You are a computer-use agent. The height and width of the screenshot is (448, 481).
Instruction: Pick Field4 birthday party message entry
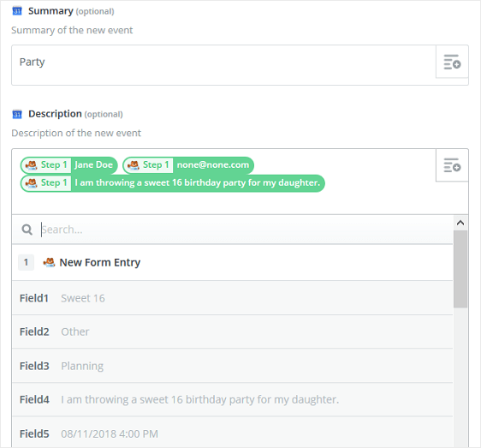tap(232, 399)
